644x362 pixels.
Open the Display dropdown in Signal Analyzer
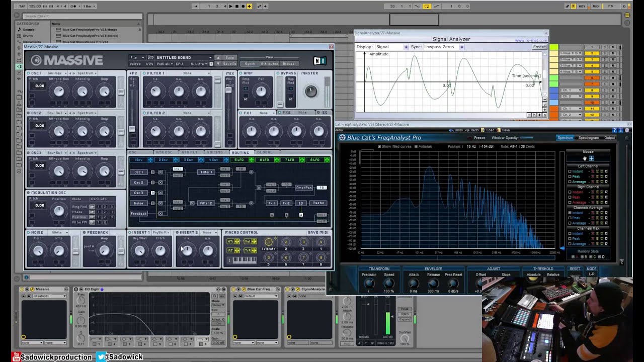pos(392,47)
